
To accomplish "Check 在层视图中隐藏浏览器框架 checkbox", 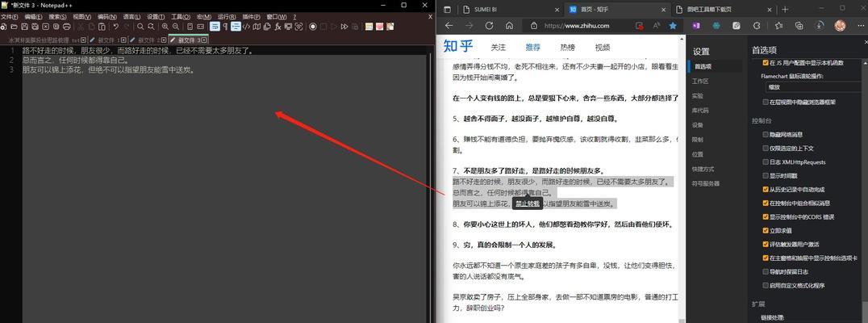I will pyautogui.click(x=766, y=102).
